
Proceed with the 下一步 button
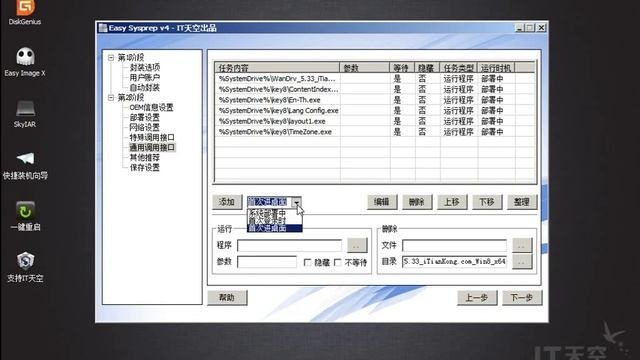tap(522, 298)
